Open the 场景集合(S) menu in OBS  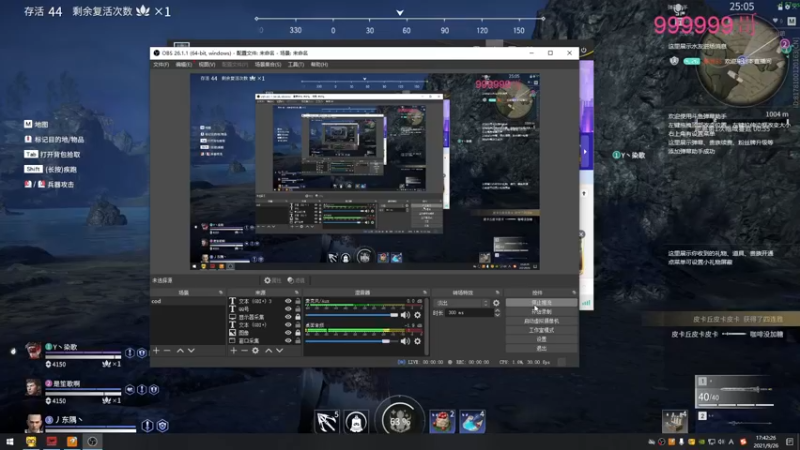coord(268,65)
